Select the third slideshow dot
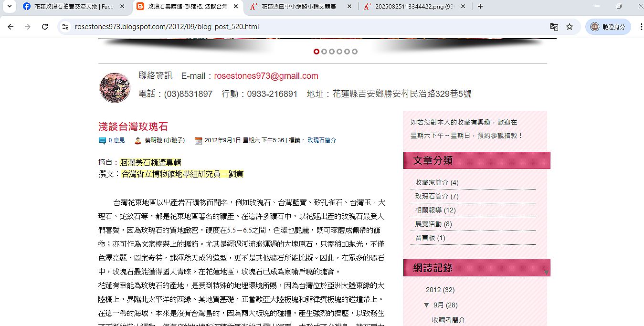This screenshot has width=644, height=326. pyautogui.click(x=332, y=52)
